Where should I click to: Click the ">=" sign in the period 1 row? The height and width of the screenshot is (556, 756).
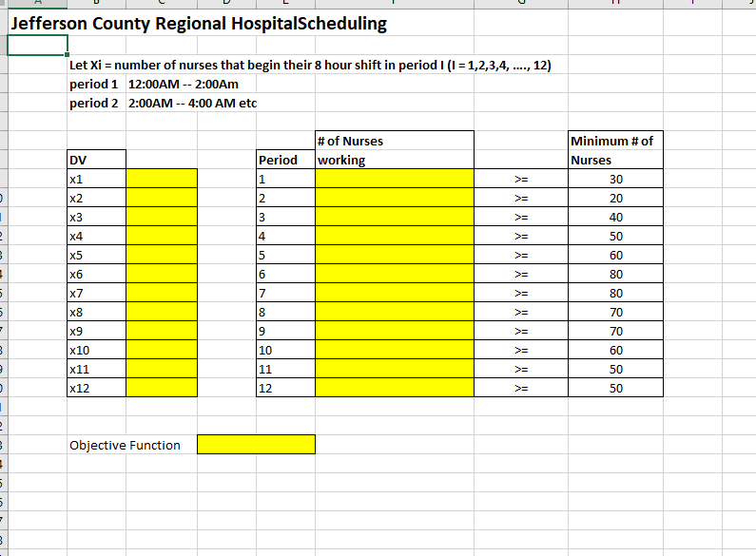click(521, 180)
